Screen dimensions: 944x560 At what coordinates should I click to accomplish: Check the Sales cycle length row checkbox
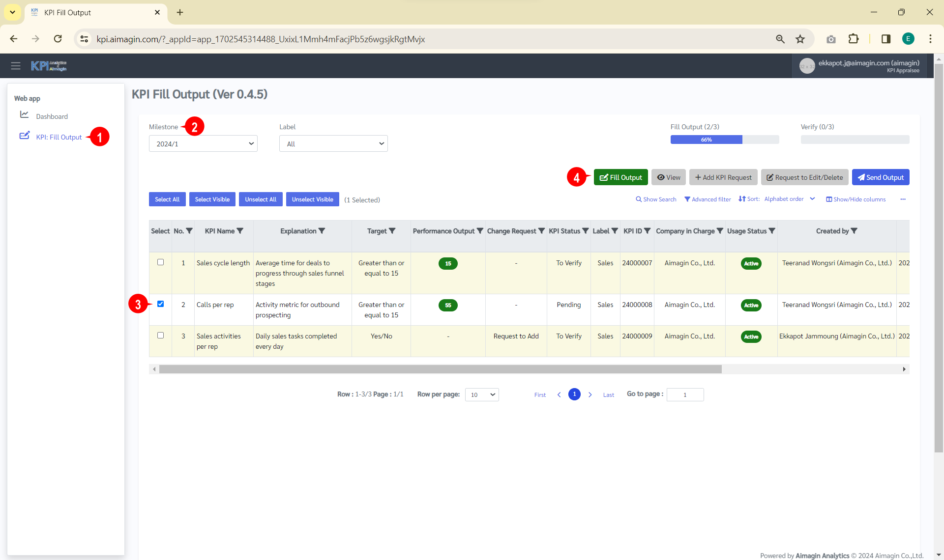point(160,262)
